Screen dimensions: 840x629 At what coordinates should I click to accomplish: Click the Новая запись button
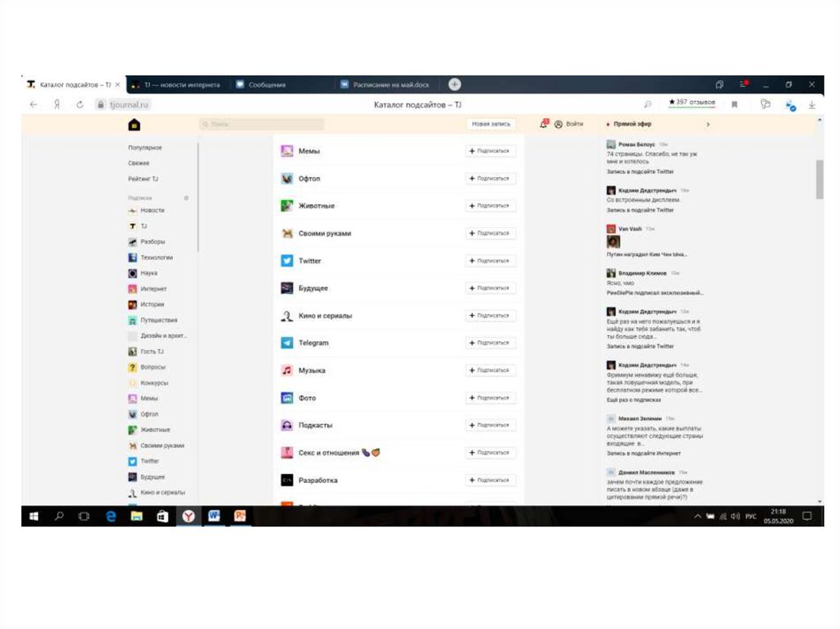pyautogui.click(x=491, y=124)
